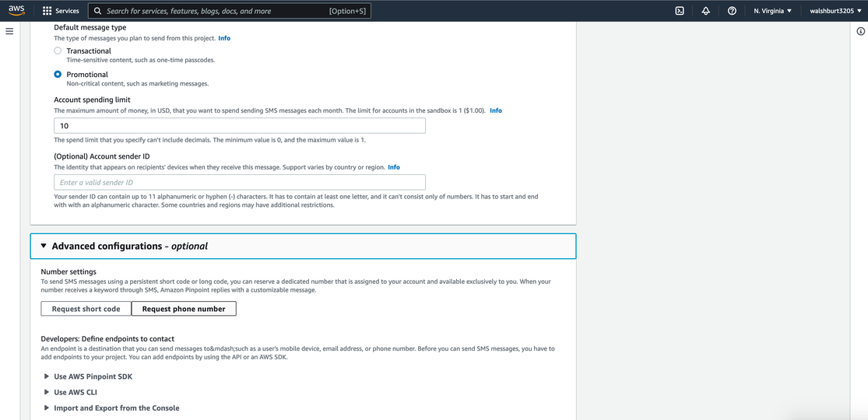Expand Use AWS Pinpoint SDK
The image size is (868, 420).
[x=87, y=376]
